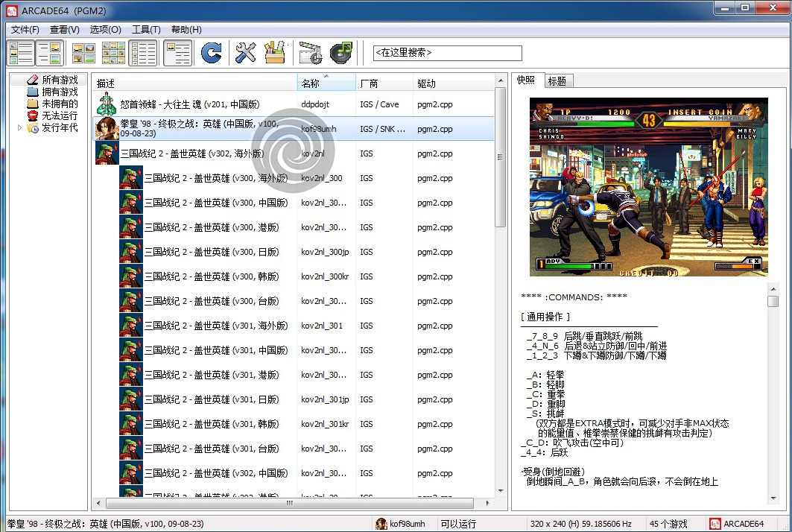
Task: Click the kov2nl_301jp name cell
Action: [325, 399]
